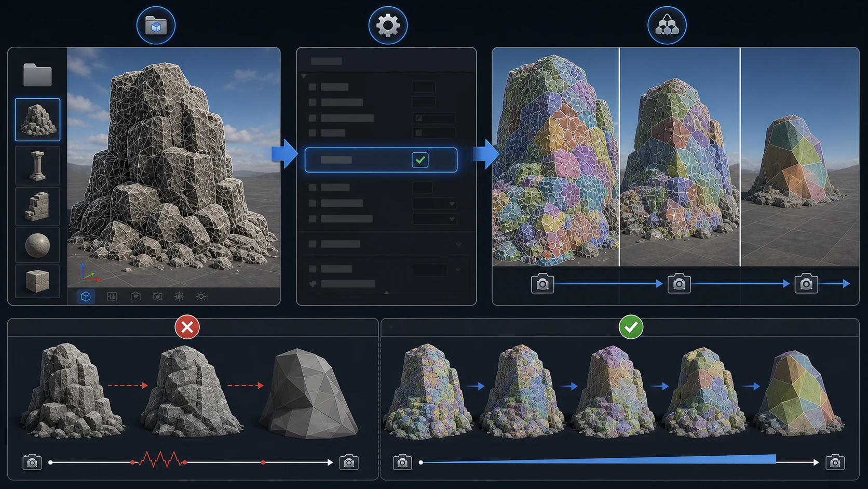The image size is (868, 489).
Task: Open the gray folder in asset sidebar
Action: click(37, 75)
